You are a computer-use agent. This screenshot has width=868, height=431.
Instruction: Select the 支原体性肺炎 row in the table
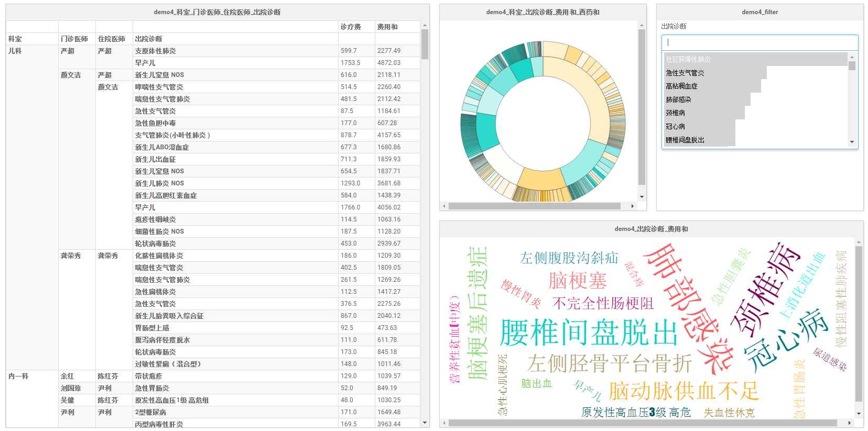click(x=155, y=51)
